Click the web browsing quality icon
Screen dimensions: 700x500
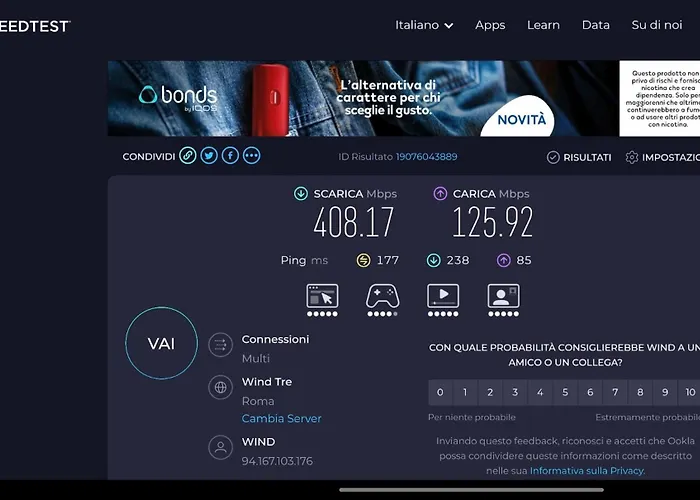pos(322,296)
